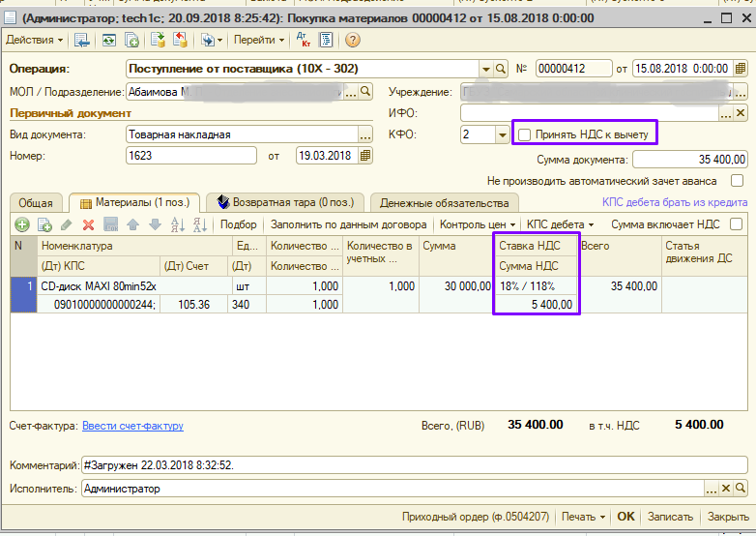The image size is (756, 536).
Task: Enable Принять НДС к вычету checkbox
Action: click(525, 134)
